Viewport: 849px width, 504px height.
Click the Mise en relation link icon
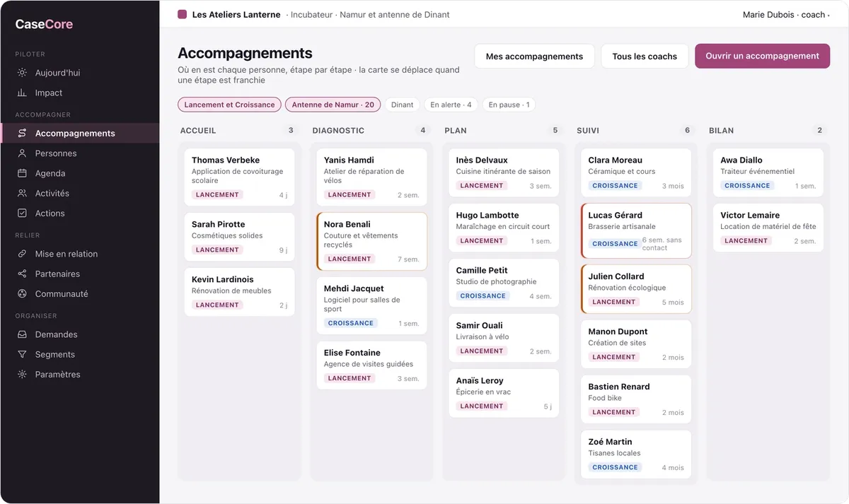(22, 254)
